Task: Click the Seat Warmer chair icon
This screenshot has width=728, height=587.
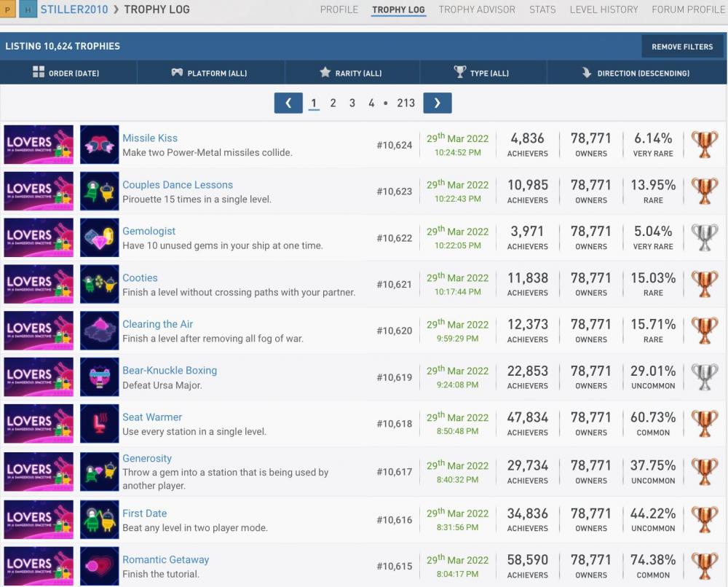Action: 99,424
